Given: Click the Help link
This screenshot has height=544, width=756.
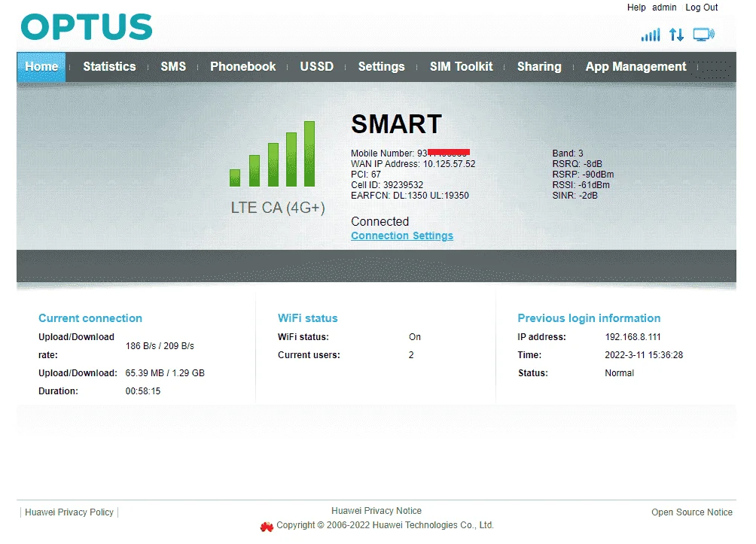Looking at the screenshot, I should (x=636, y=8).
